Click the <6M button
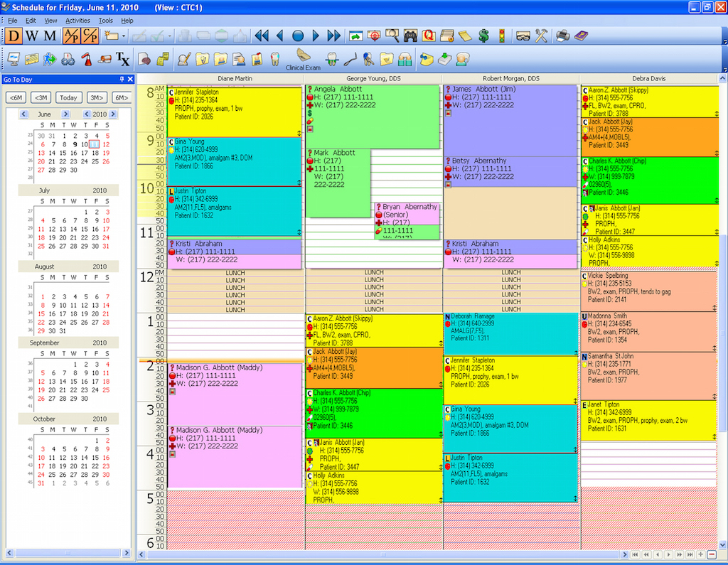This screenshot has width=728, height=565. pos(16,97)
